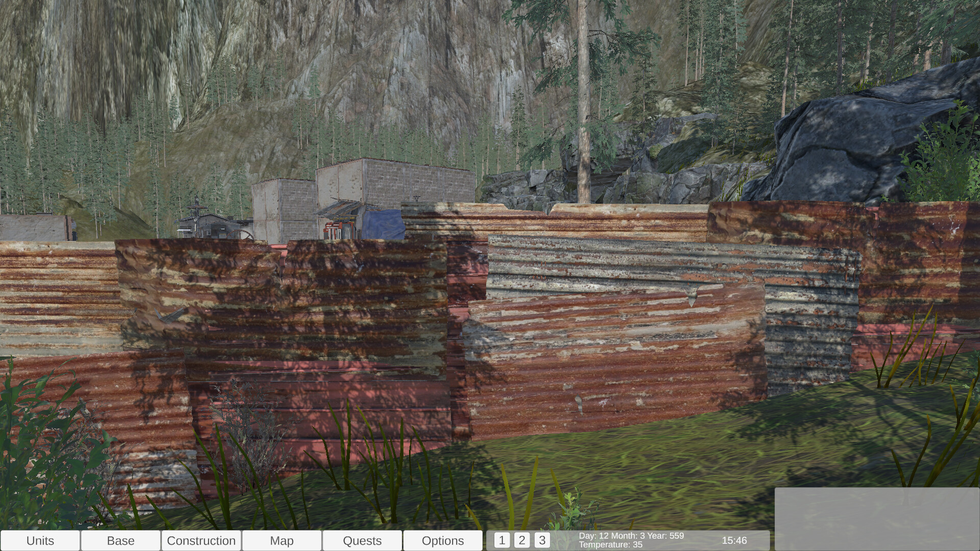Open the Options screen

pyautogui.click(x=442, y=540)
